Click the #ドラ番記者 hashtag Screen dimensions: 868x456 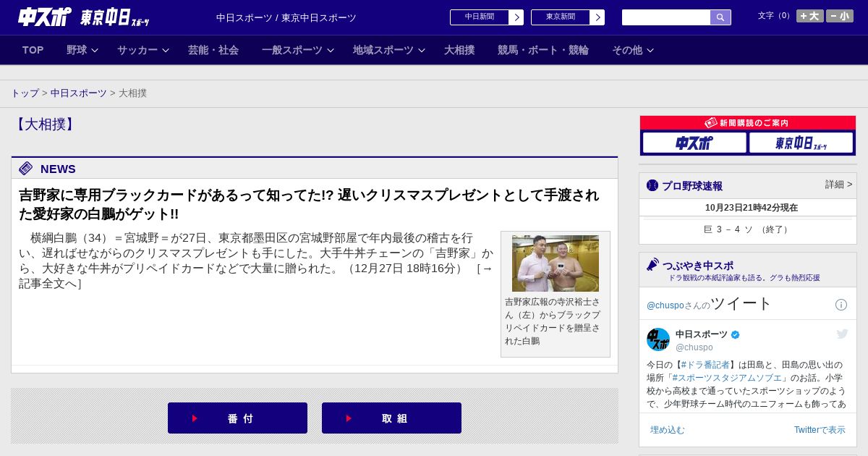point(705,365)
